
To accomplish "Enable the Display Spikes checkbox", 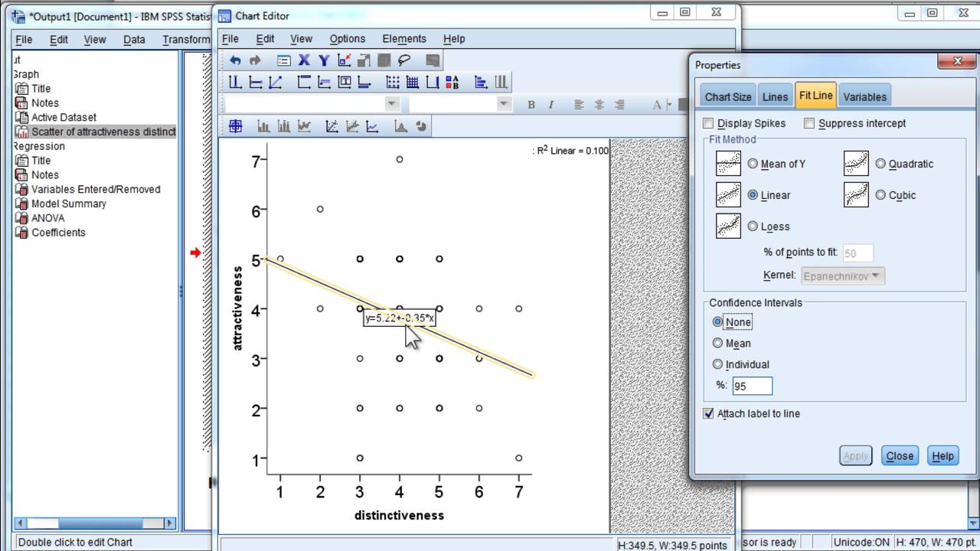I will point(708,123).
